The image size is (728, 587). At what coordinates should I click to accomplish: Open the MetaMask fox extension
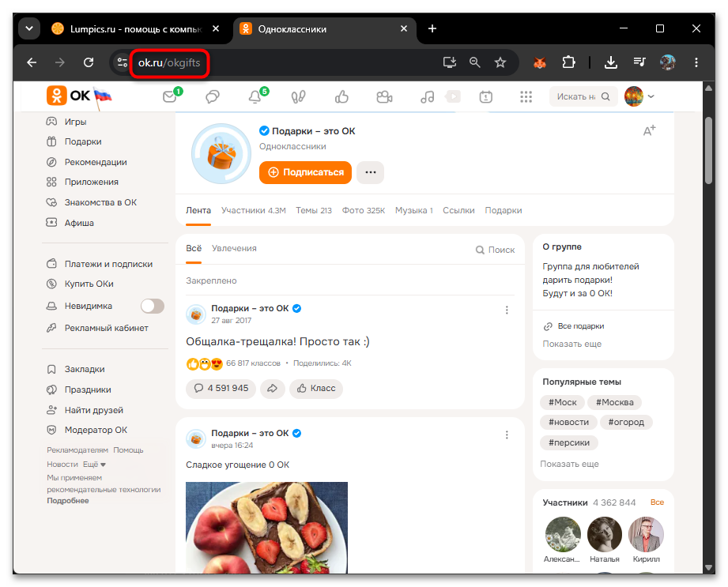pos(540,62)
